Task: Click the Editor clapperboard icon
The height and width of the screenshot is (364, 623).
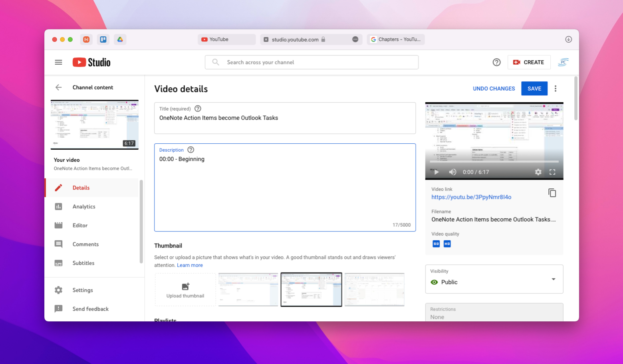Action: pyautogui.click(x=59, y=225)
